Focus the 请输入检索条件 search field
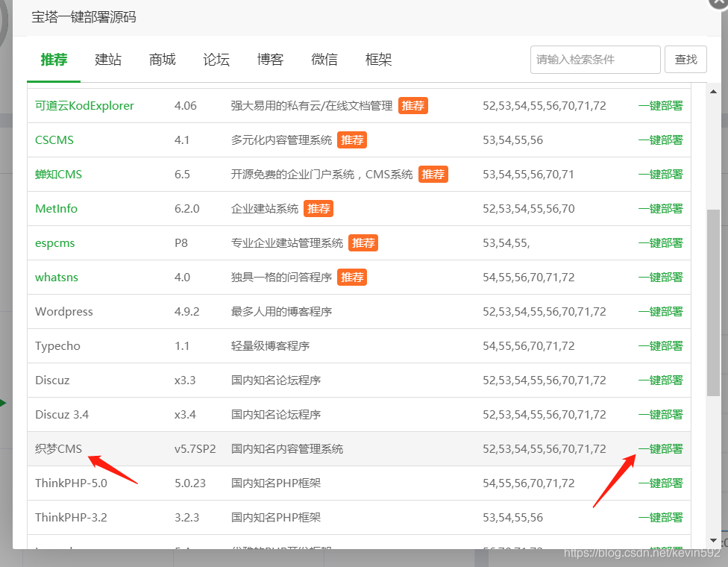This screenshot has height=567, width=728. click(x=595, y=60)
